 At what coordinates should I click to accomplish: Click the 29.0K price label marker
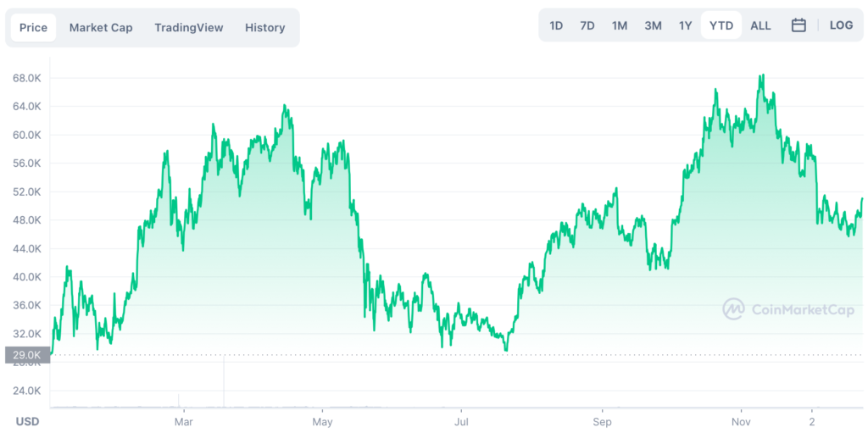coord(27,355)
